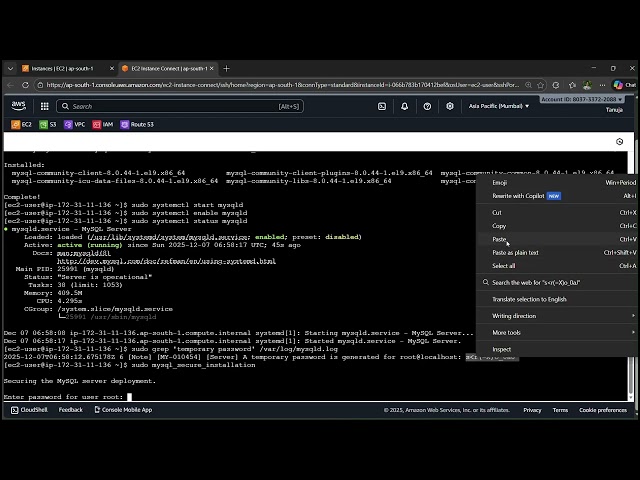Click the browser refresh button
This screenshot has height=480, width=640.
pos(25,85)
